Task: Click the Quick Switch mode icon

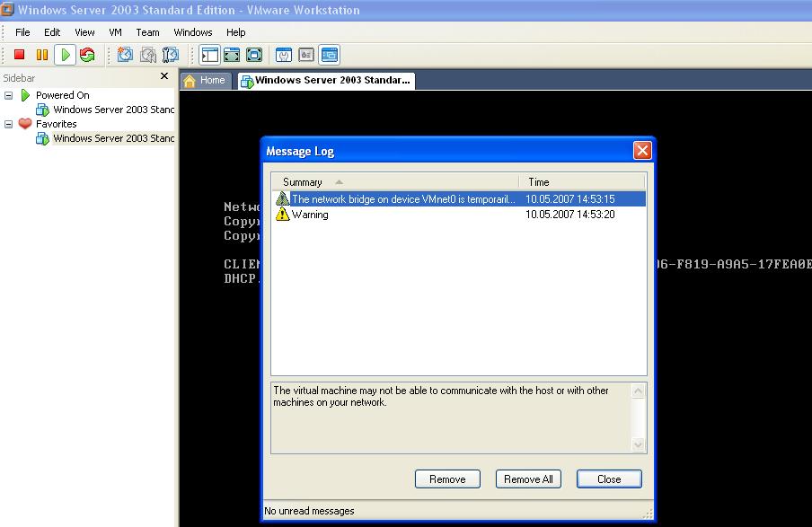Action: pos(232,55)
